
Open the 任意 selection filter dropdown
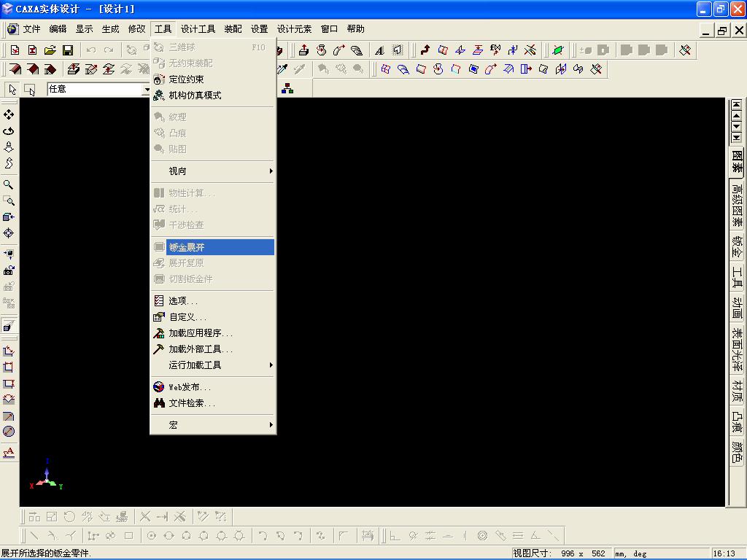pyautogui.click(x=146, y=89)
